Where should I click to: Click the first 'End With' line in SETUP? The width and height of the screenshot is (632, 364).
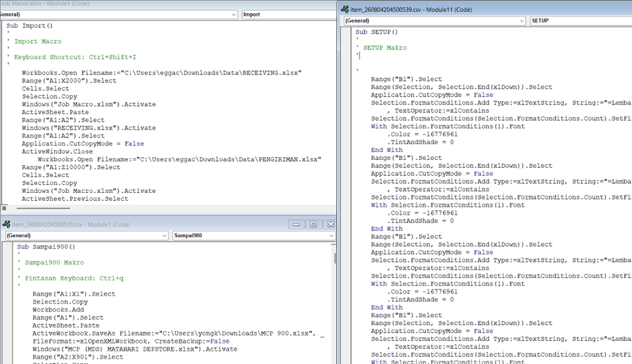pyautogui.click(x=386, y=150)
